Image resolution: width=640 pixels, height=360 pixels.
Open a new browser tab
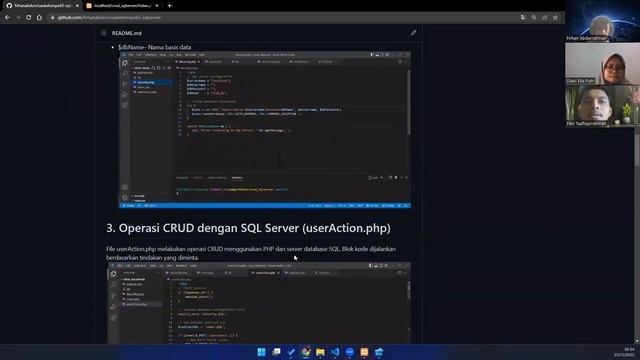169,6
